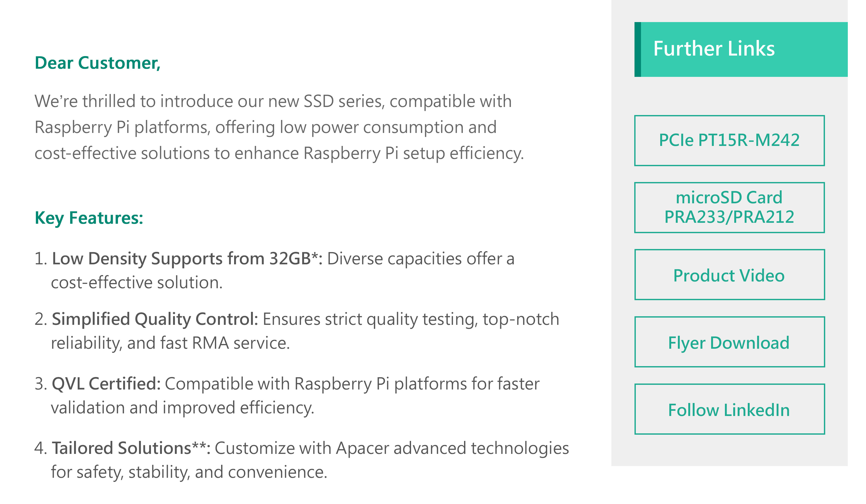Click the Product Video button
866x504 pixels.
[729, 275]
